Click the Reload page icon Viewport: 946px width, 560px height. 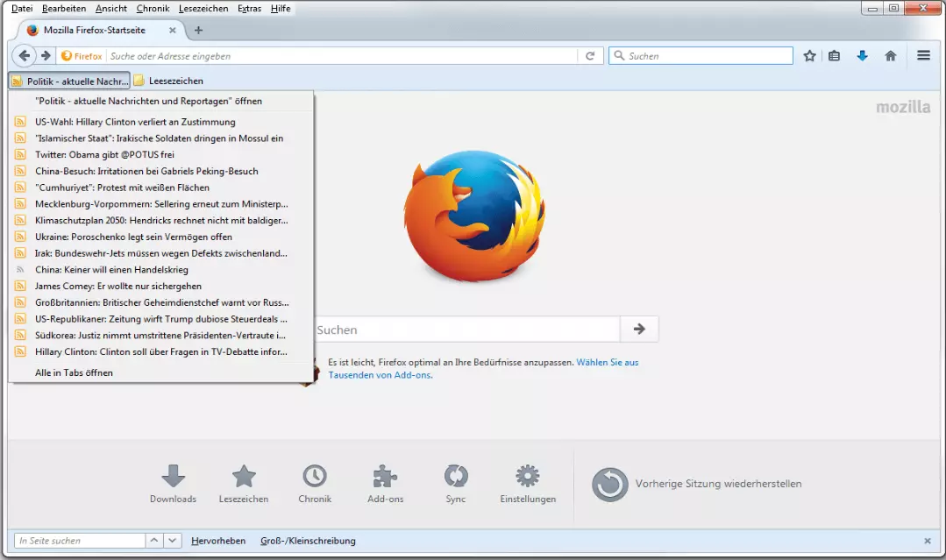pyautogui.click(x=590, y=56)
